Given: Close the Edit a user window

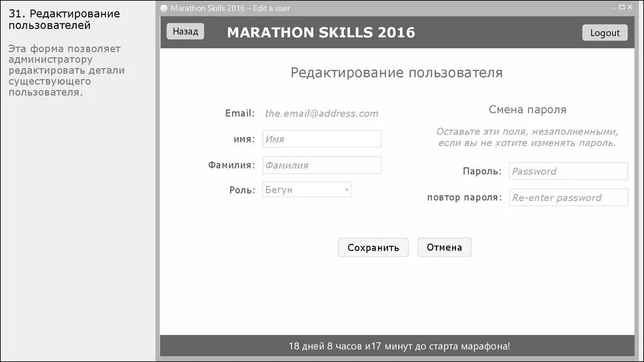Looking at the screenshot, I should 630,7.
